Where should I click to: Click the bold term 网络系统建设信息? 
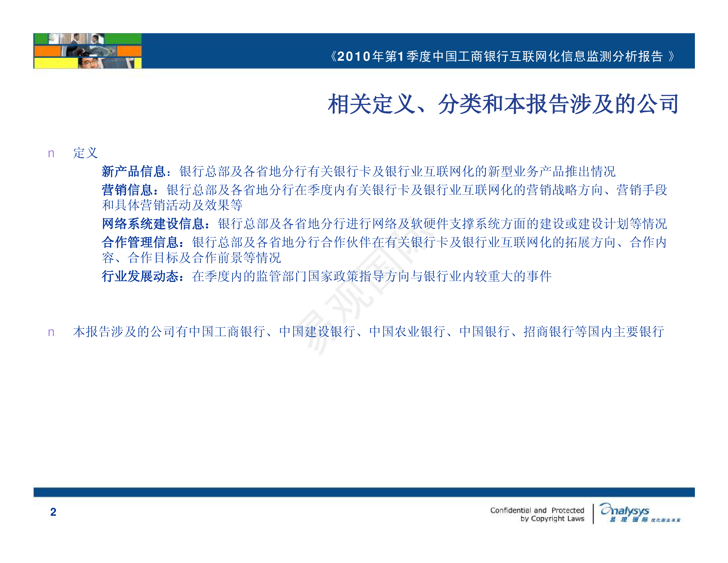point(153,224)
